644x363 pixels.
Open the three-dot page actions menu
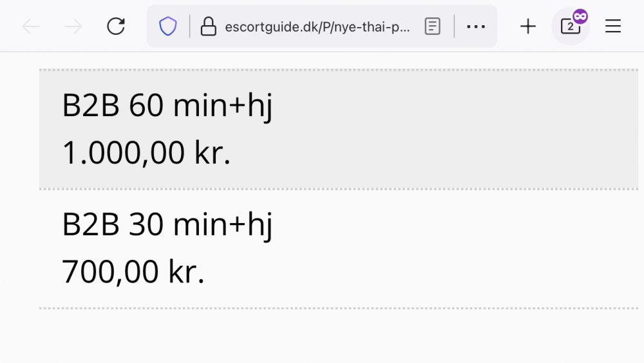point(476,26)
